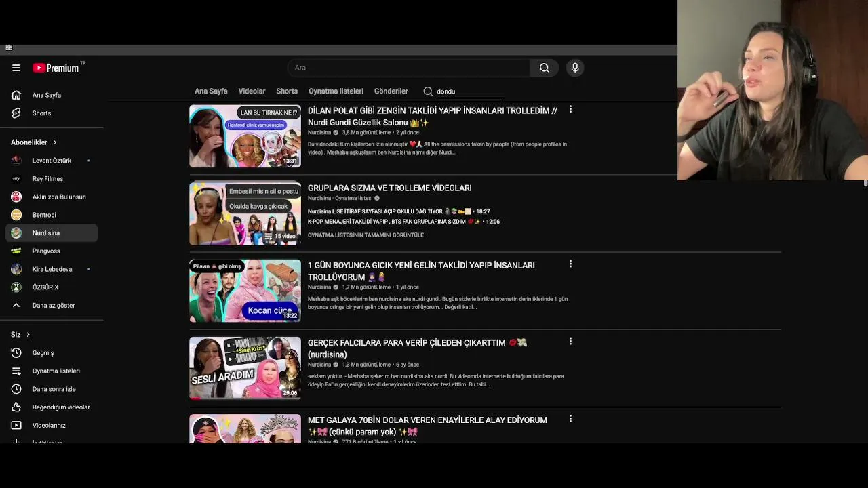Activate voice search microphone
Viewport: 868px width, 488px height.
[x=575, y=68]
